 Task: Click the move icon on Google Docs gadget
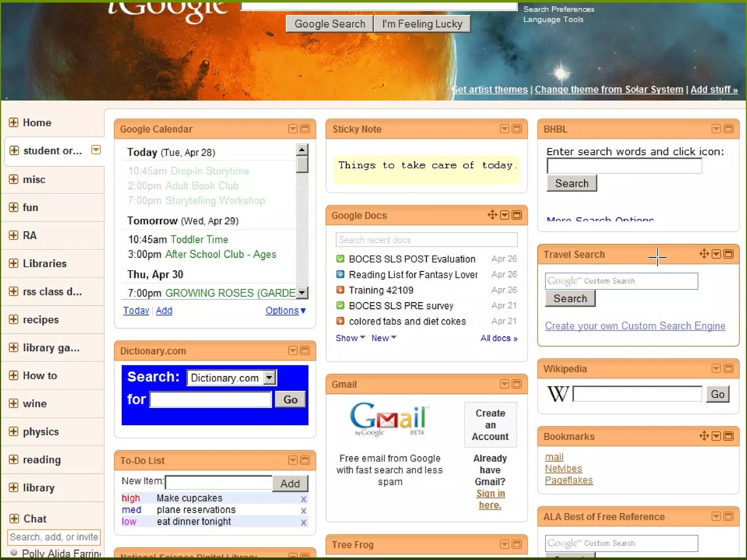click(492, 215)
